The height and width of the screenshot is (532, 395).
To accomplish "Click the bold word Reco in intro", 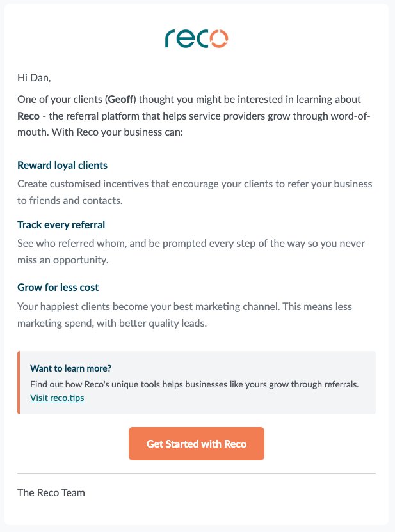I will point(29,116).
